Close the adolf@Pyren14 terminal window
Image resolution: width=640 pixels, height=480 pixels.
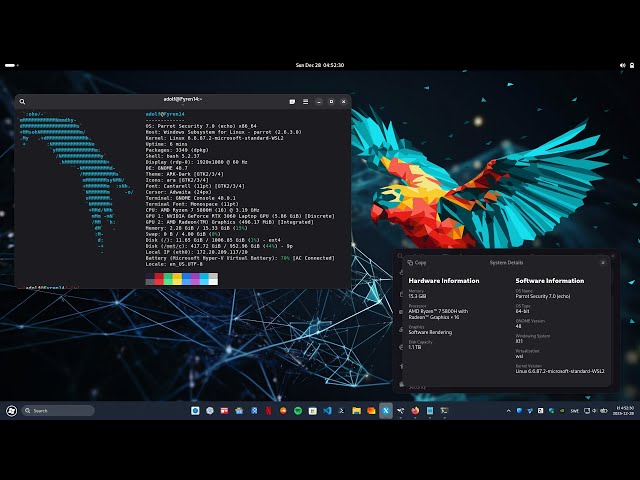point(344,102)
